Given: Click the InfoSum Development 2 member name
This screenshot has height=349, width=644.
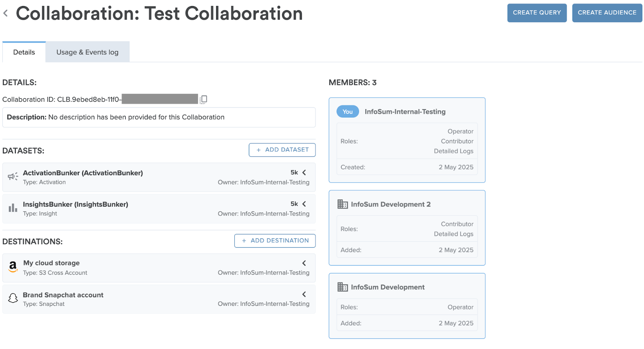Looking at the screenshot, I should click(391, 204).
